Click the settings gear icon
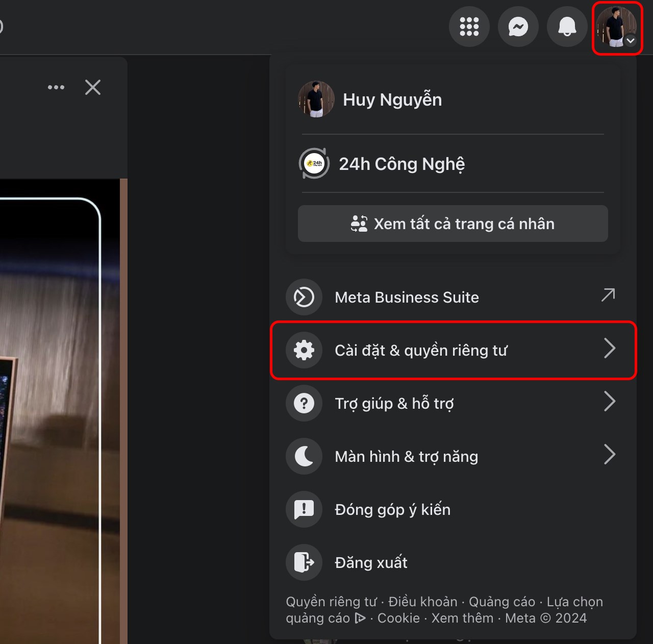 coord(304,350)
